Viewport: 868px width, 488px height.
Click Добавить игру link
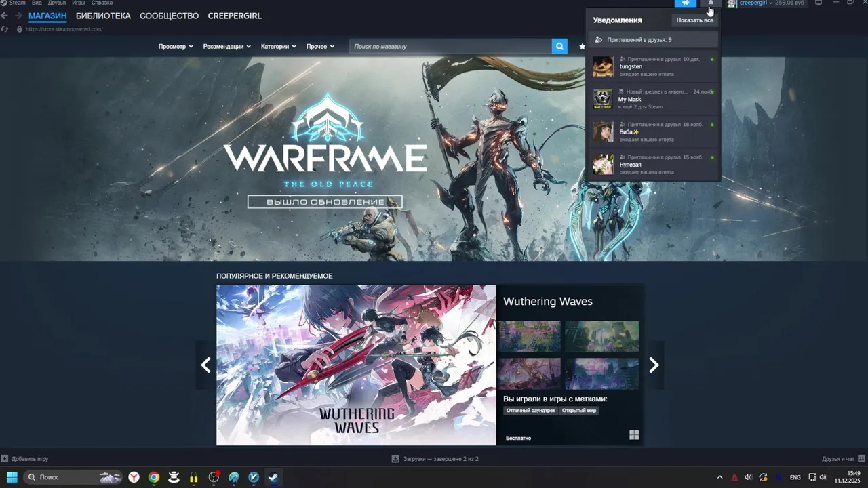point(30,459)
